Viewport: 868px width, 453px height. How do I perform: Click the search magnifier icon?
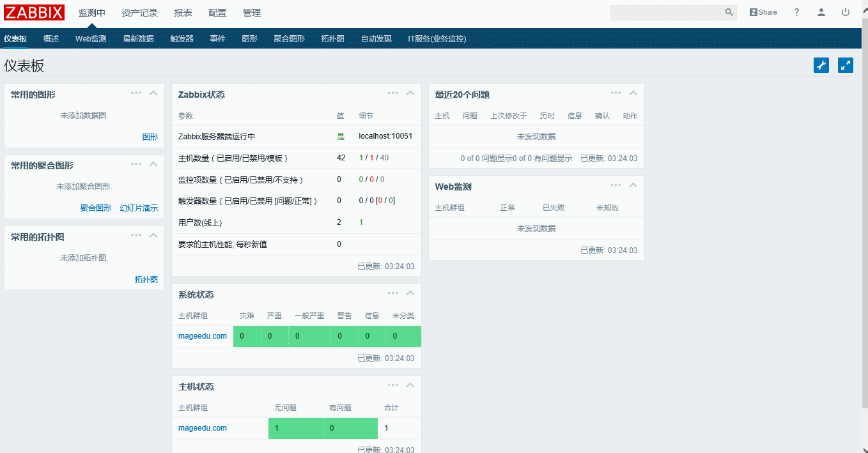729,12
